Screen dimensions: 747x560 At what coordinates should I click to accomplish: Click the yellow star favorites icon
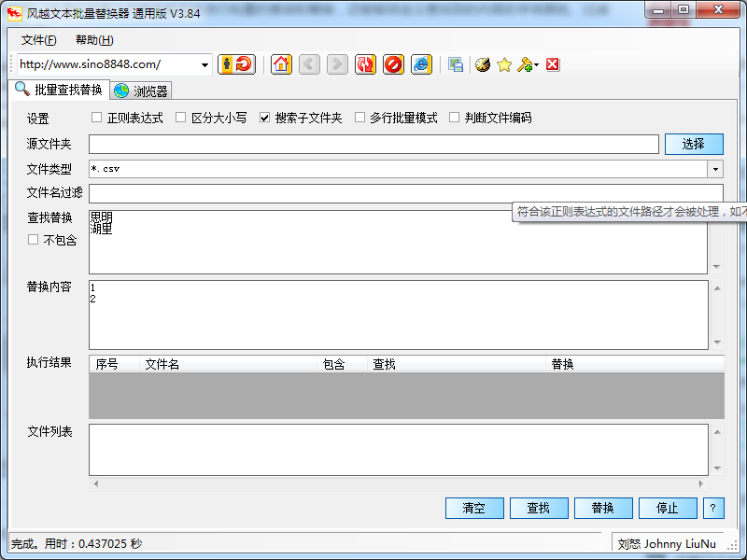pyautogui.click(x=504, y=64)
